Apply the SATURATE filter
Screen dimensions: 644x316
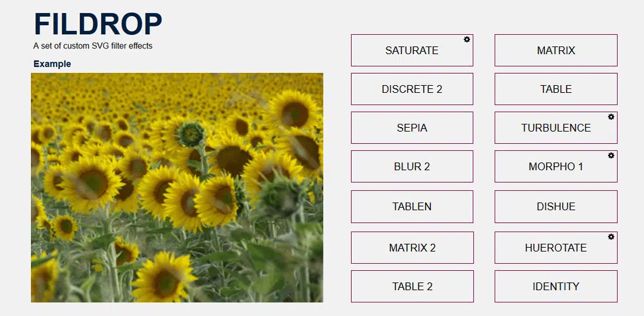click(412, 50)
